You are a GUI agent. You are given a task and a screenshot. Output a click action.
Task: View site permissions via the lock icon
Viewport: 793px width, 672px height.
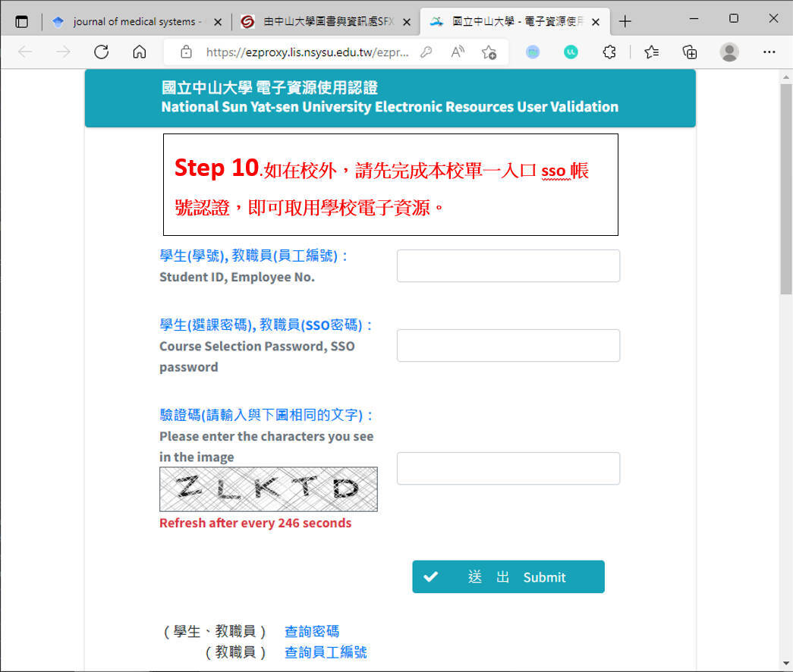pos(187,52)
